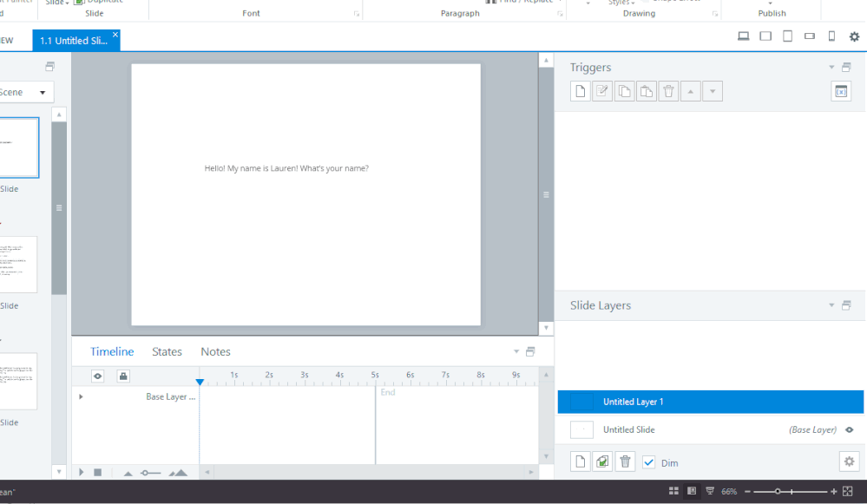Adjust the zoom slider in status bar
This screenshot has height=504, width=867.
click(x=778, y=491)
